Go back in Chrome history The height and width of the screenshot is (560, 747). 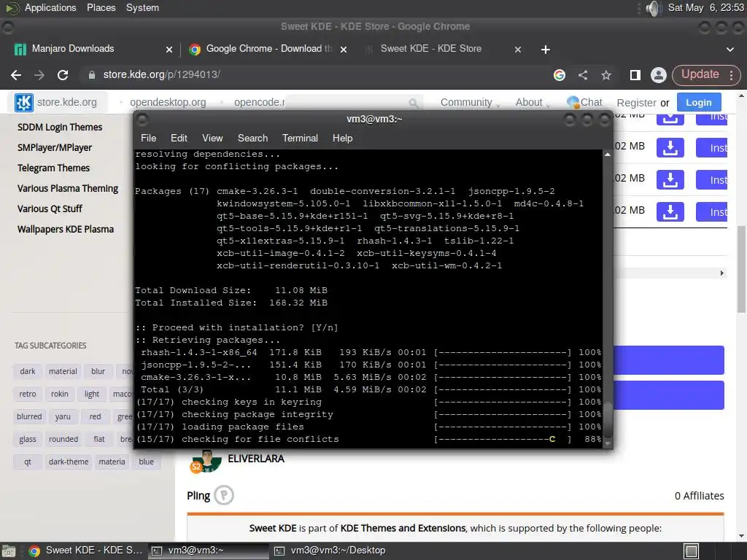point(16,75)
